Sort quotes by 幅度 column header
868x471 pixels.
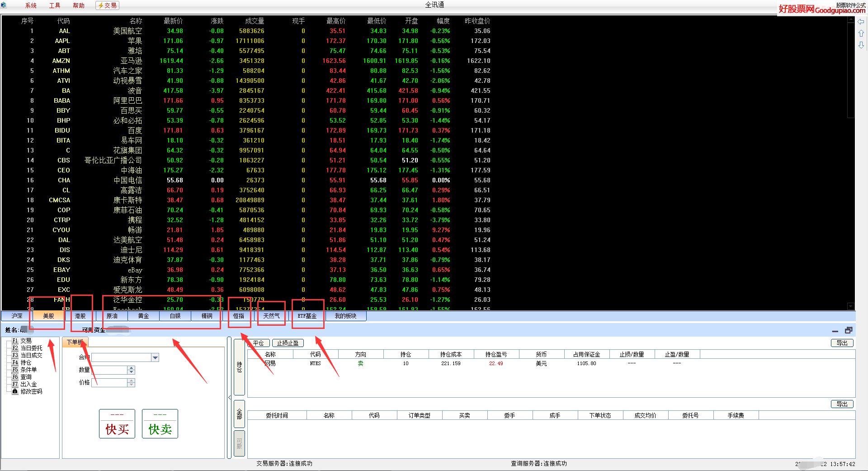pyautogui.click(x=443, y=21)
